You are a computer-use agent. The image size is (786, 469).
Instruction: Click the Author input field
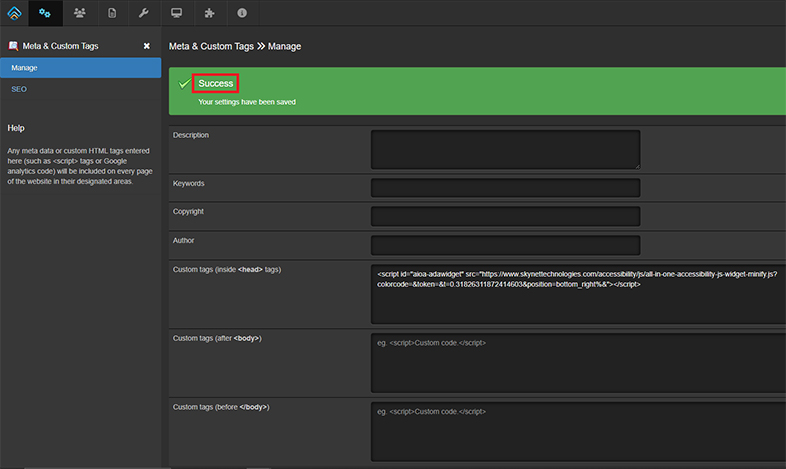click(505, 245)
